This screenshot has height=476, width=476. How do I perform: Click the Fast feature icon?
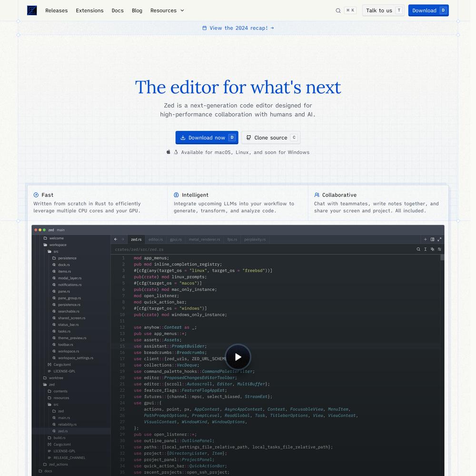[36, 195]
